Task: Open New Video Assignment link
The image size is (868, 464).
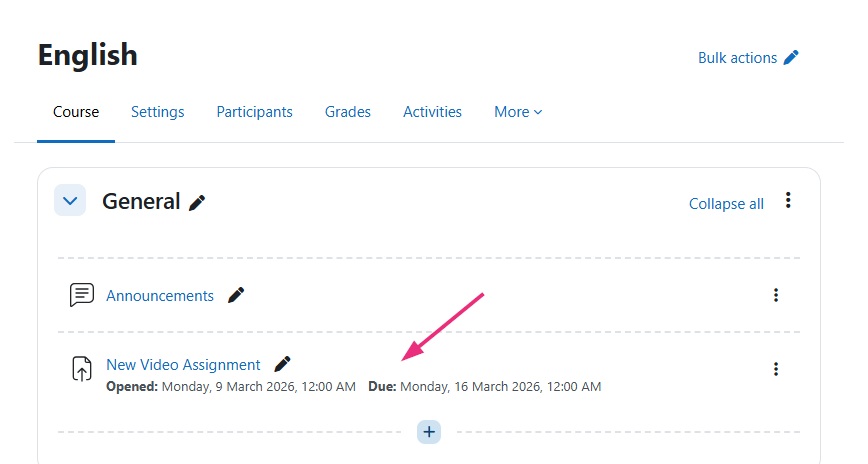Action: coord(183,365)
